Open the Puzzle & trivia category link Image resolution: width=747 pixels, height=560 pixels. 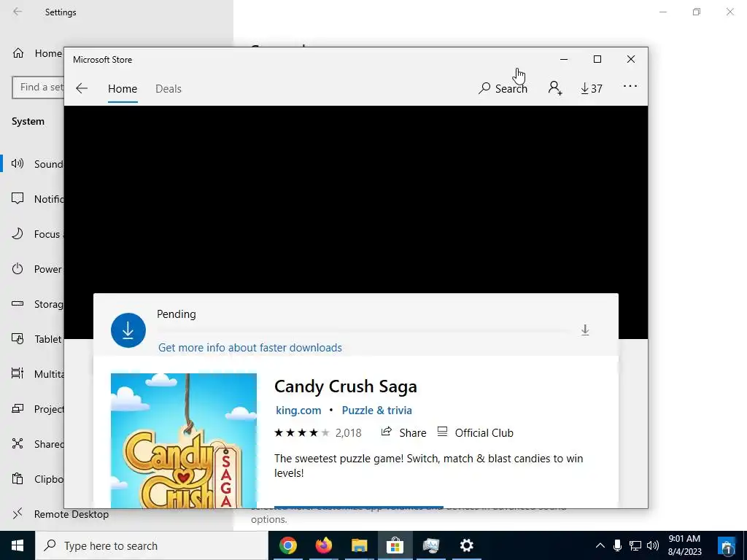pos(377,410)
